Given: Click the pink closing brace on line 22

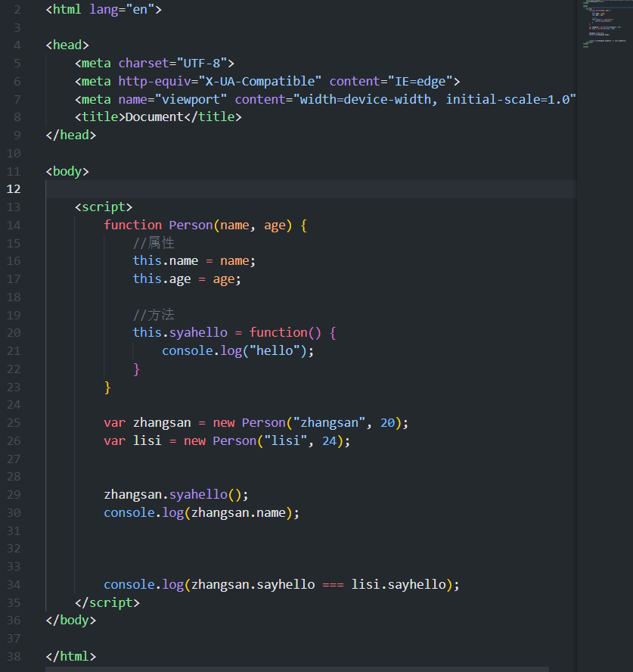Looking at the screenshot, I should click(x=137, y=369).
